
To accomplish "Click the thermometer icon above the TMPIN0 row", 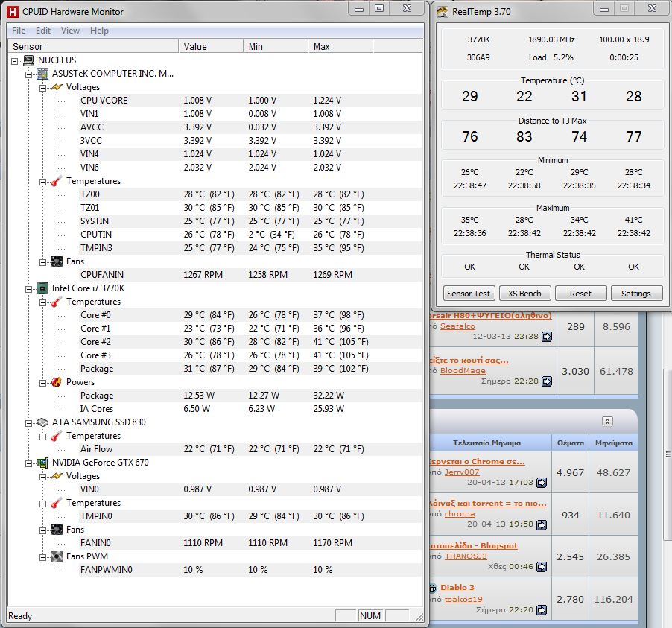I will 57,503.
